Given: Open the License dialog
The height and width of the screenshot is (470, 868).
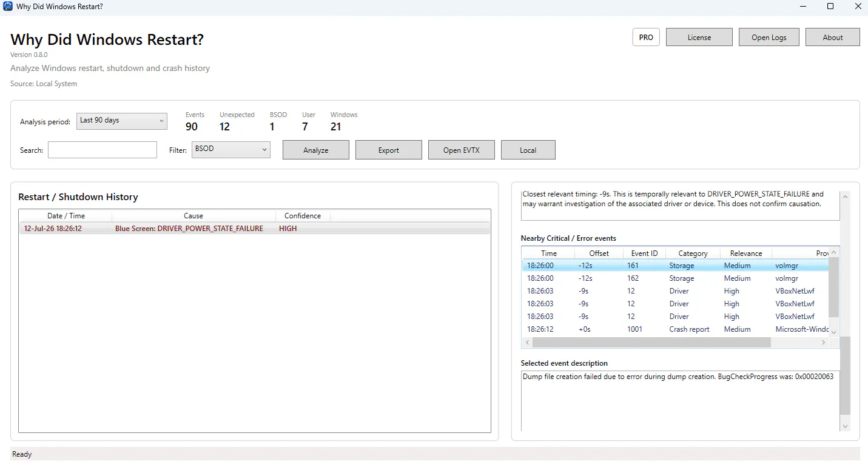Looking at the screenshot, I should click(699, 37).
